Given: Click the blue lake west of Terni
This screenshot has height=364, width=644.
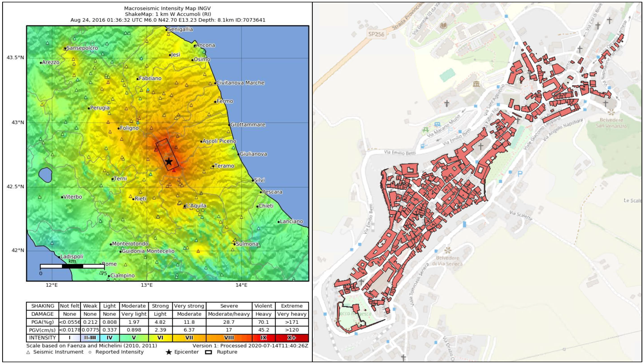Looking at the screenshot, I should pyautogui.click(x=45, y=175).
